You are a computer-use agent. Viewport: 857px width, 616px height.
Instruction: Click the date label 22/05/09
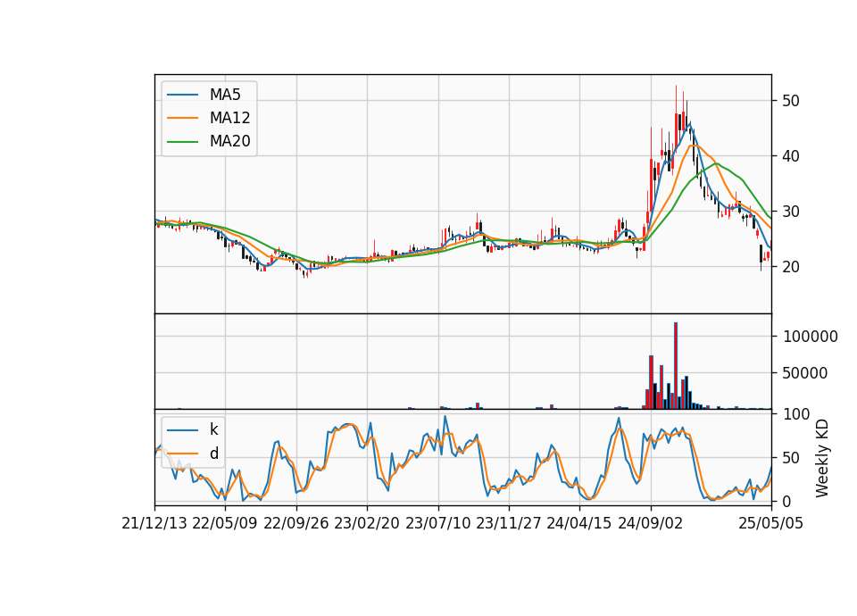[x=225, y=523]
